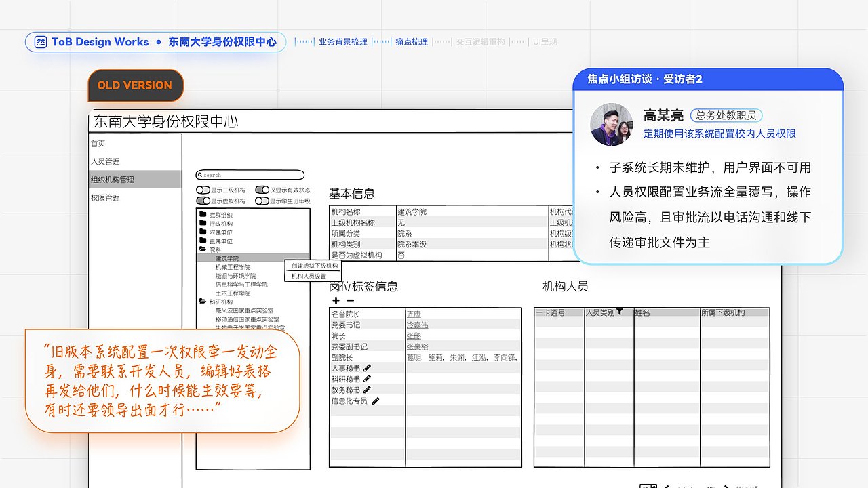The height and width of the screenshot is (488, 868).
Task: Toggle the 仅显示有效状态 switch
Action: (x=261, y=190)
